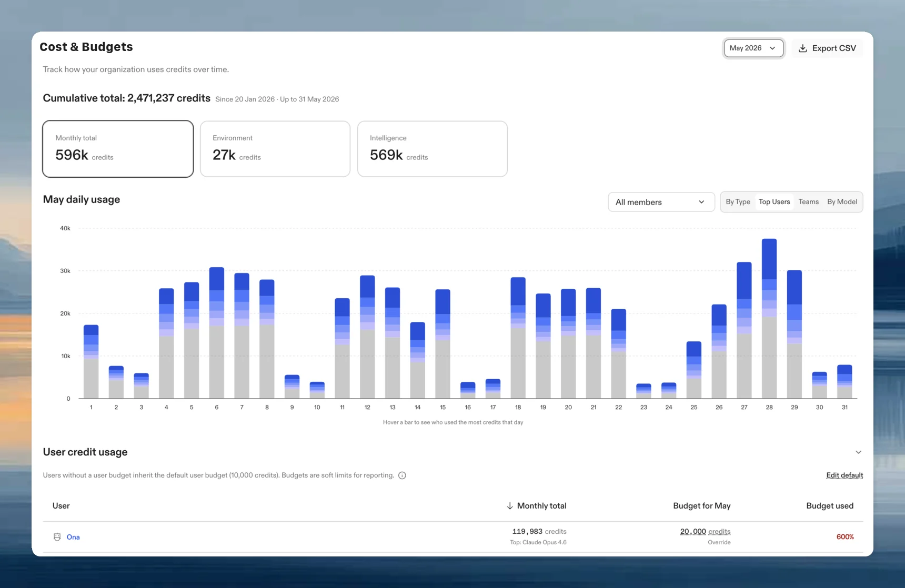Viewport: 905px width, 588px height.
Task: Click the 20,000 credits budget override link
Action: point(705,531)
